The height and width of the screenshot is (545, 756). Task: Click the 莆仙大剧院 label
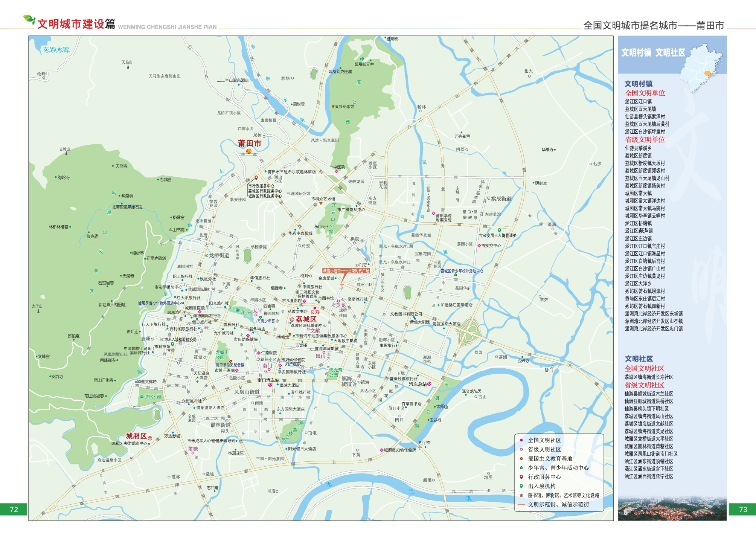coord(420,322)
